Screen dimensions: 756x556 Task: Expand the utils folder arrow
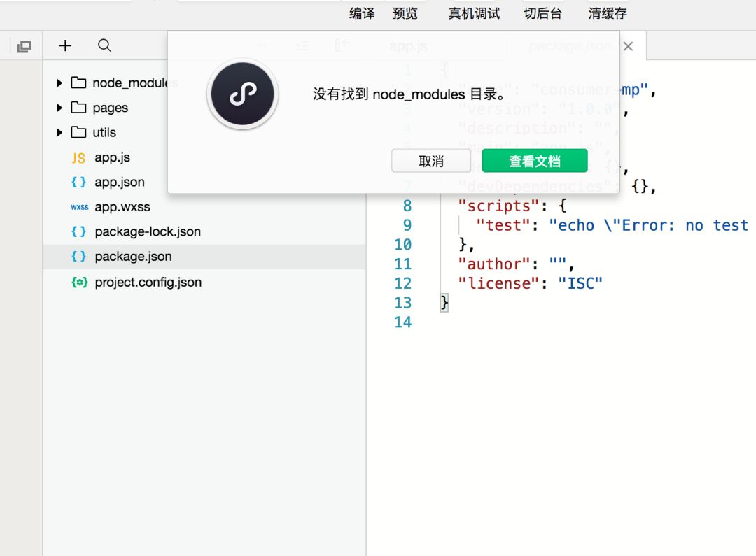click(x=59, y=132)
